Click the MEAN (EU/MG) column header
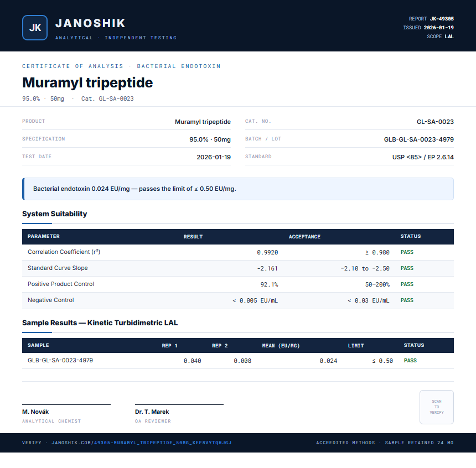 [x=281, y=345]
